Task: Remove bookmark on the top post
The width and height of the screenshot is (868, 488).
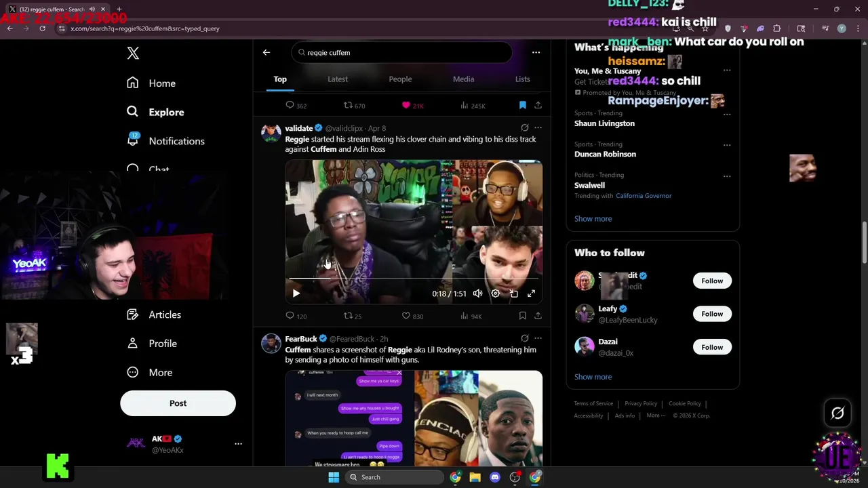Action: 522,105
